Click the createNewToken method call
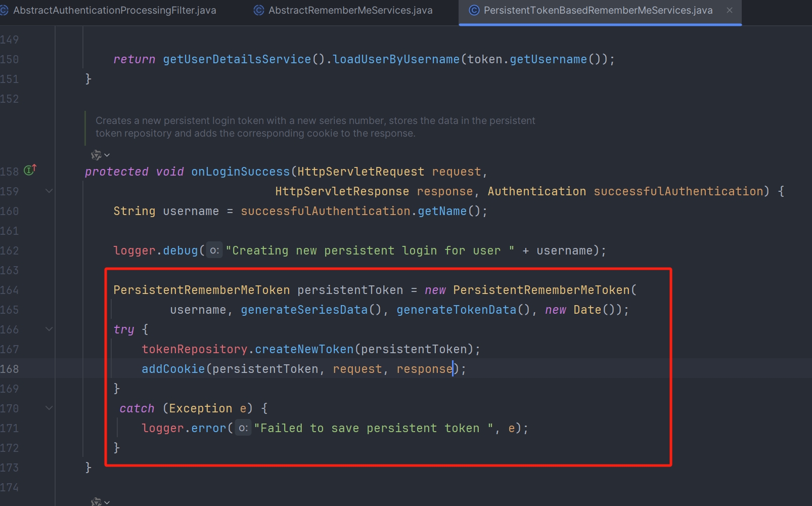 point(304,349)
